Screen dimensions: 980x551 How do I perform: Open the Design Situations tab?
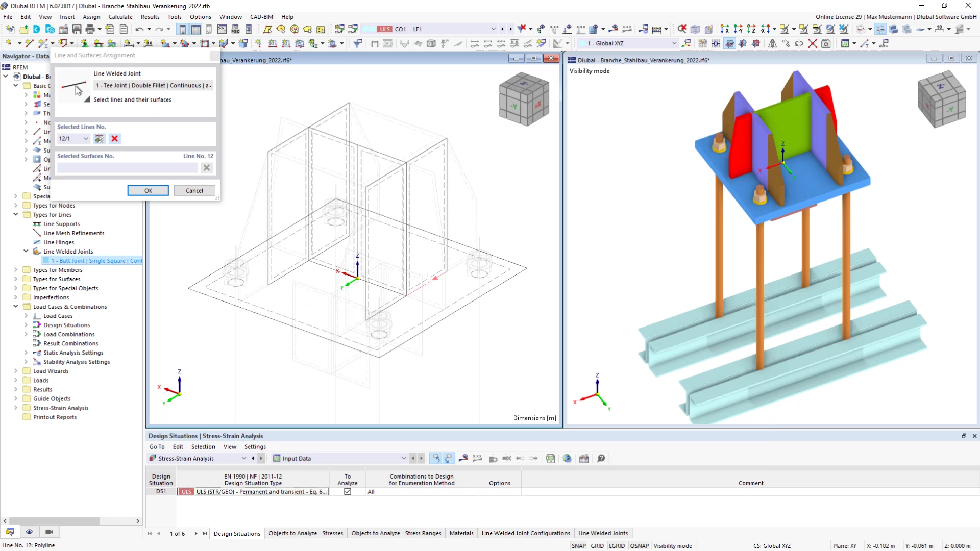(236, 533)
